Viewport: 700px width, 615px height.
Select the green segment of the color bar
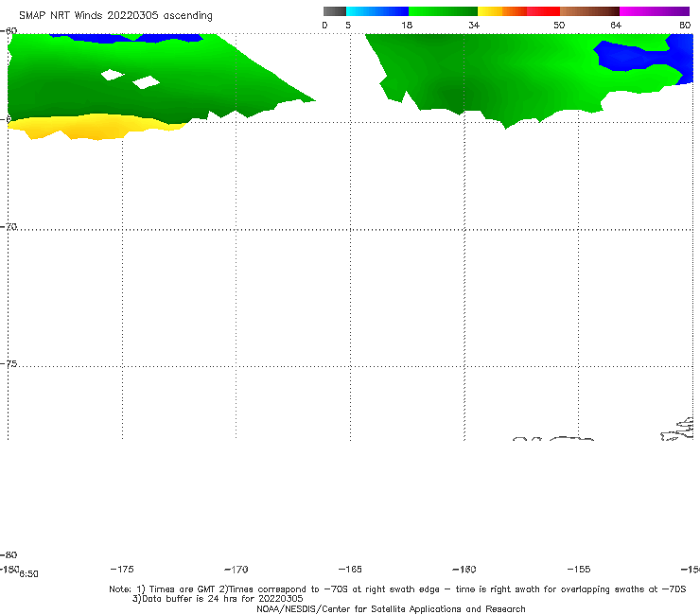[x=443, y=11]
